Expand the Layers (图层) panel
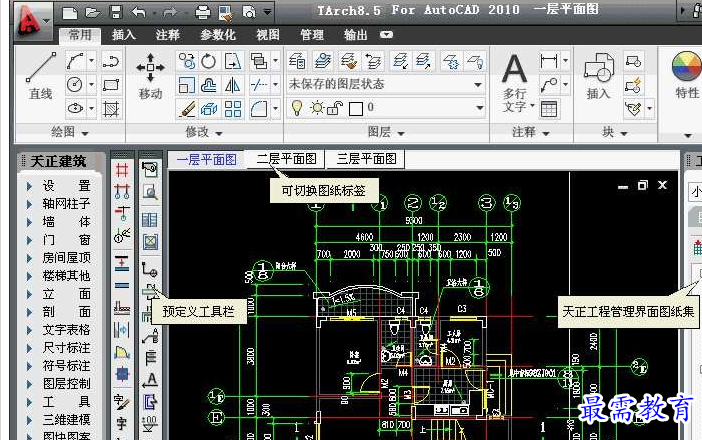 click(386, 132)
